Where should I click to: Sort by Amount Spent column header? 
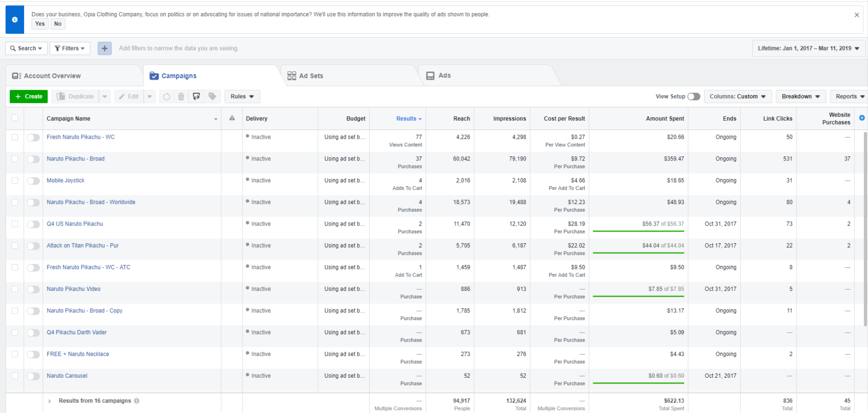(x=639, y=119)
